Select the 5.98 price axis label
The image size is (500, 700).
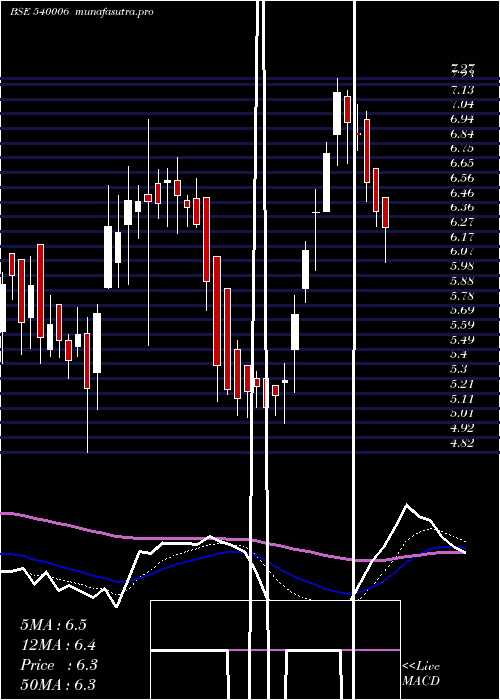point(462,266)
